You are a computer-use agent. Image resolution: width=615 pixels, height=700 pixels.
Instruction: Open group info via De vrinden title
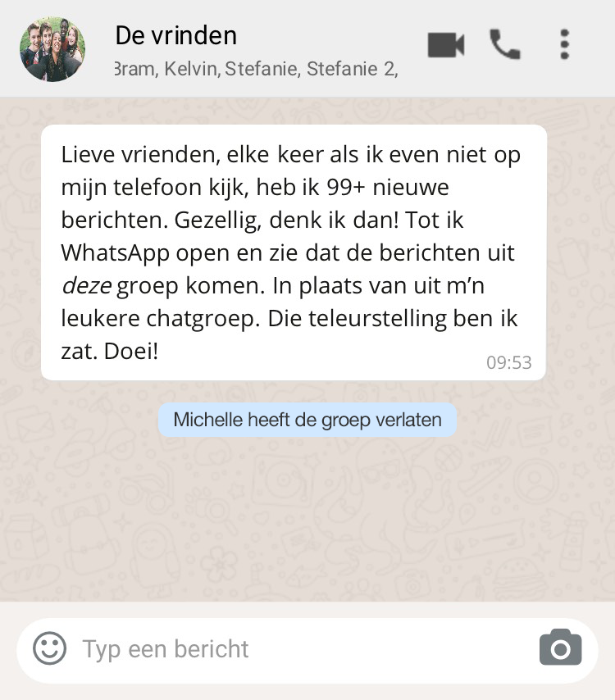click(x=176, y=35)
